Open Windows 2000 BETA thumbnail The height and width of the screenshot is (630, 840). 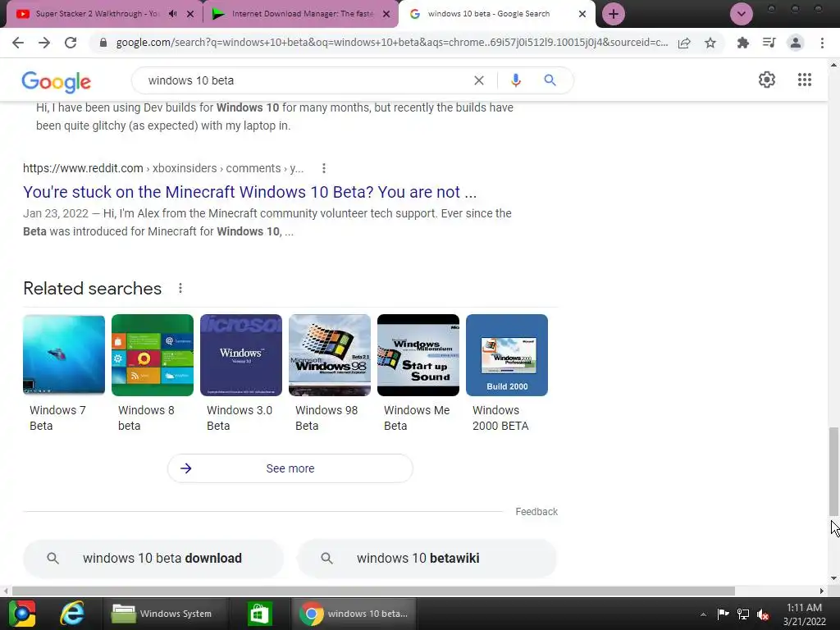(507, 355)
